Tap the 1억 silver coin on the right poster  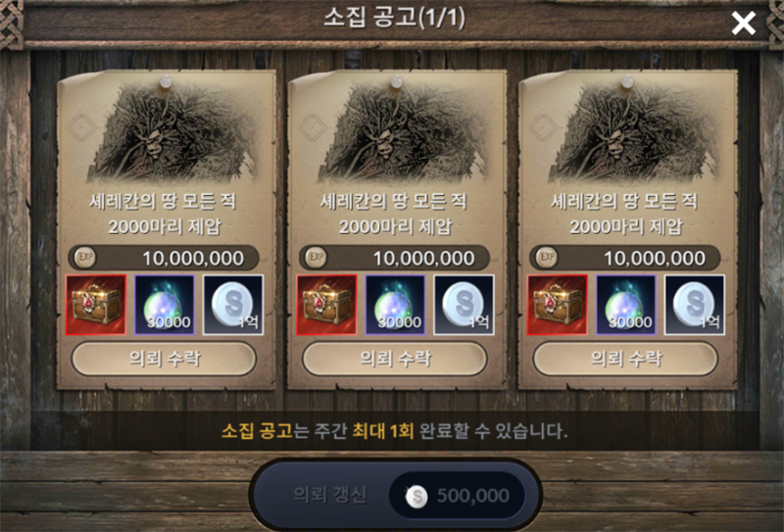(695, 305)
